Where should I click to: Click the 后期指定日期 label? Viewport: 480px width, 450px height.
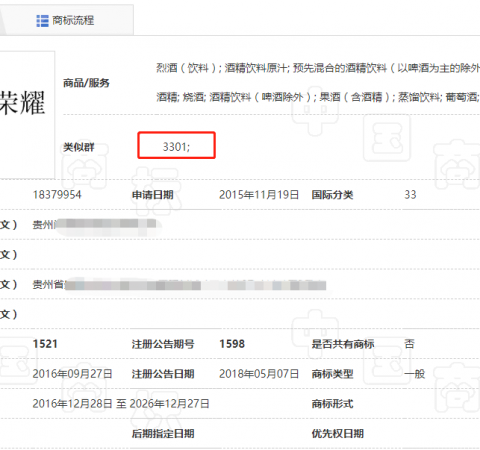(163, 434)
